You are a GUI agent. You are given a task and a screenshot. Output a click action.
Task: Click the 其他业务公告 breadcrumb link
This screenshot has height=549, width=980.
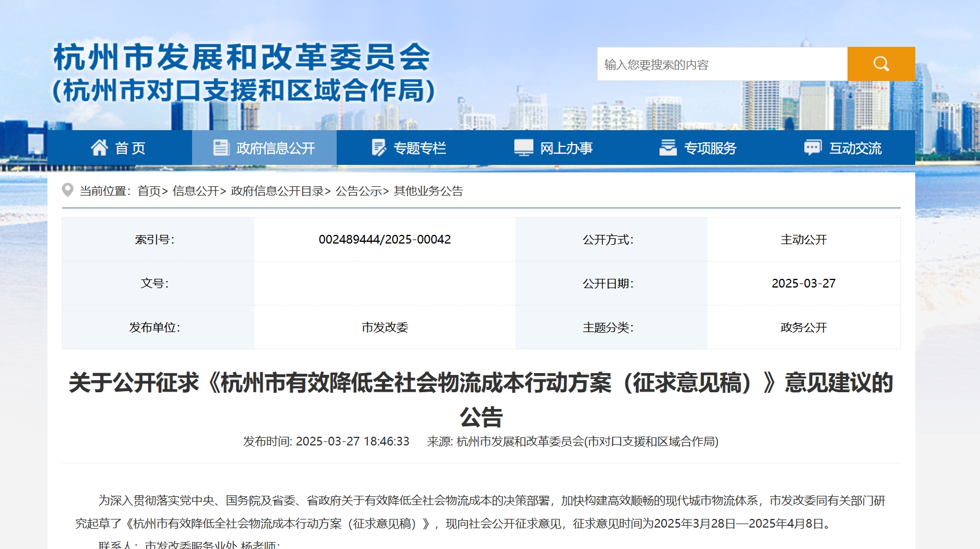(x=428, y=191)
